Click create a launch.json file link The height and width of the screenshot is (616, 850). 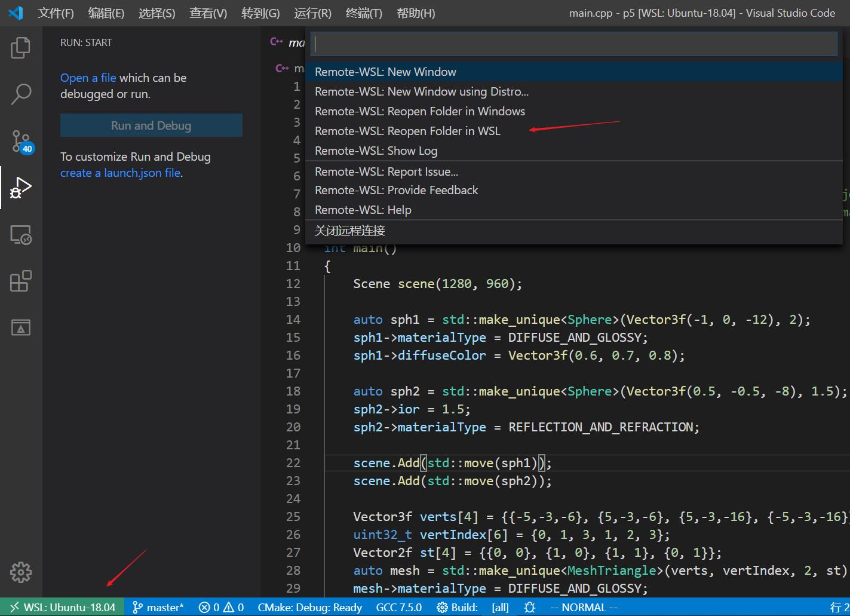click(120, 173)
